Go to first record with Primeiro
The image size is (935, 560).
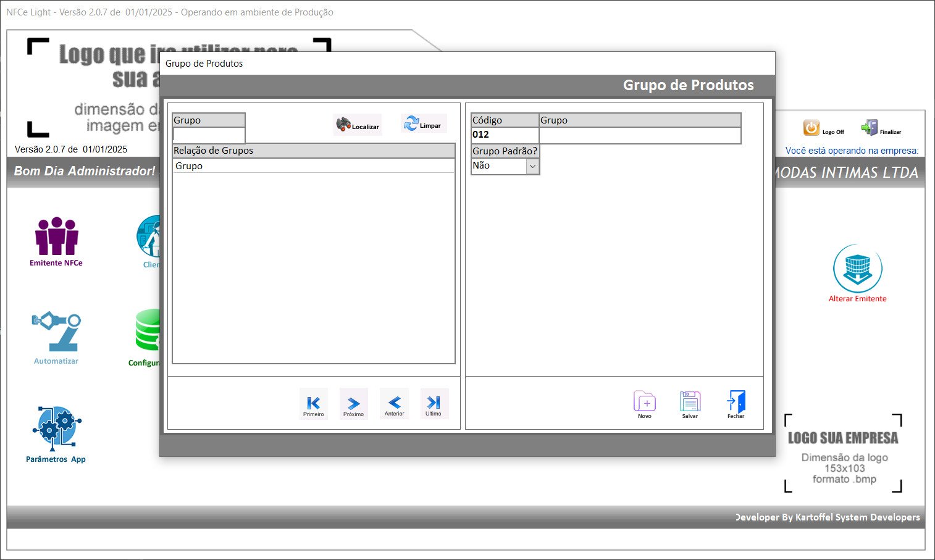click(x=314, y=404)
